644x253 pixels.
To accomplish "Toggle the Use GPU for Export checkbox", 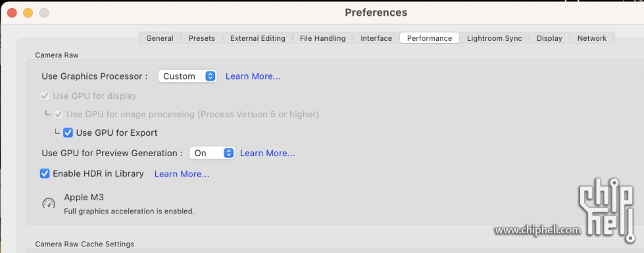I will coord(68,133).
